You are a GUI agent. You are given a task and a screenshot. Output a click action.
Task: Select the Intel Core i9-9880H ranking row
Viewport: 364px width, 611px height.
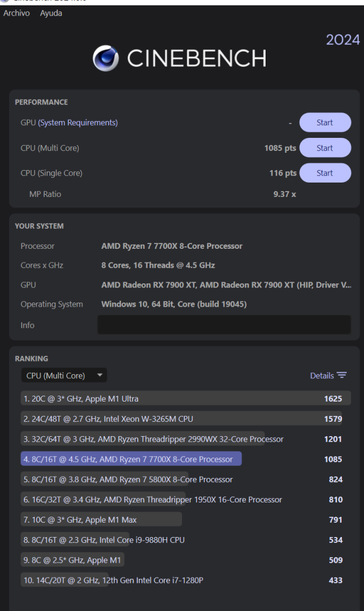point(186,539)
